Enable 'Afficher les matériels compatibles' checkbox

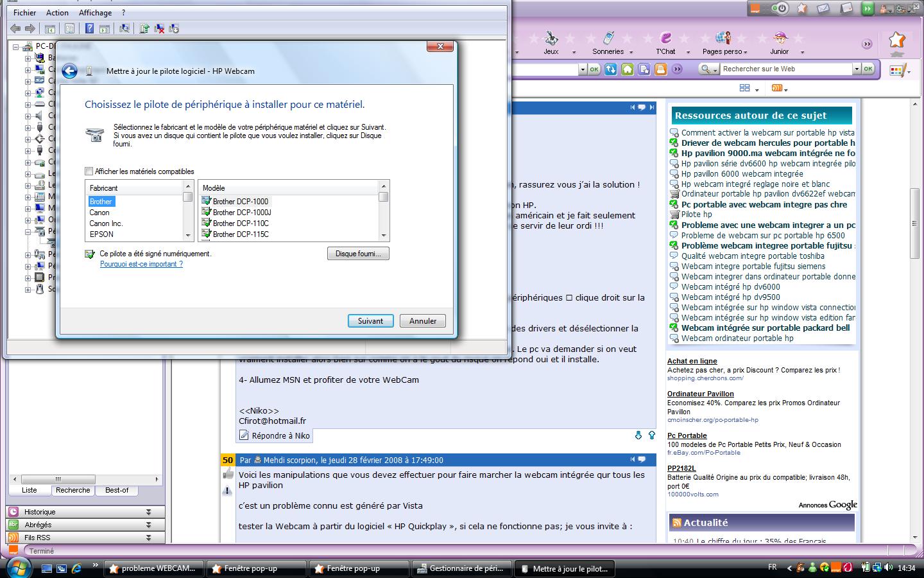[89, 171]
